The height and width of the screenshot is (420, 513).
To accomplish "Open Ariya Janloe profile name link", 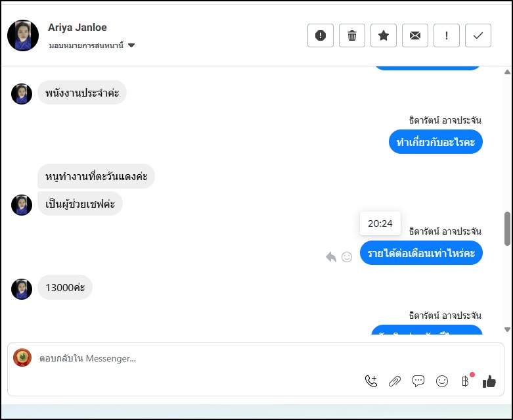I will pyautogui.click(x=78, y=28).
